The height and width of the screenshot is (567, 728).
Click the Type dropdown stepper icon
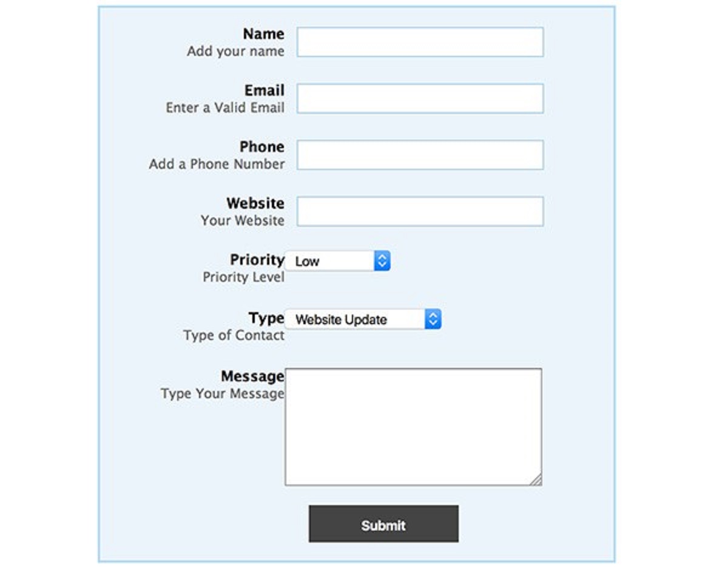[x=433, y=319]
